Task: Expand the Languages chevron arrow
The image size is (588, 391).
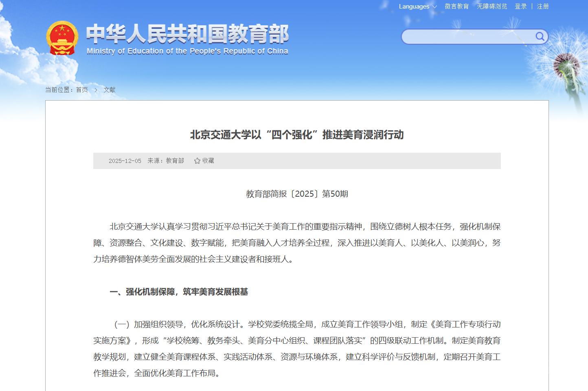Action: pyautogui.click(x=434, y=7)
